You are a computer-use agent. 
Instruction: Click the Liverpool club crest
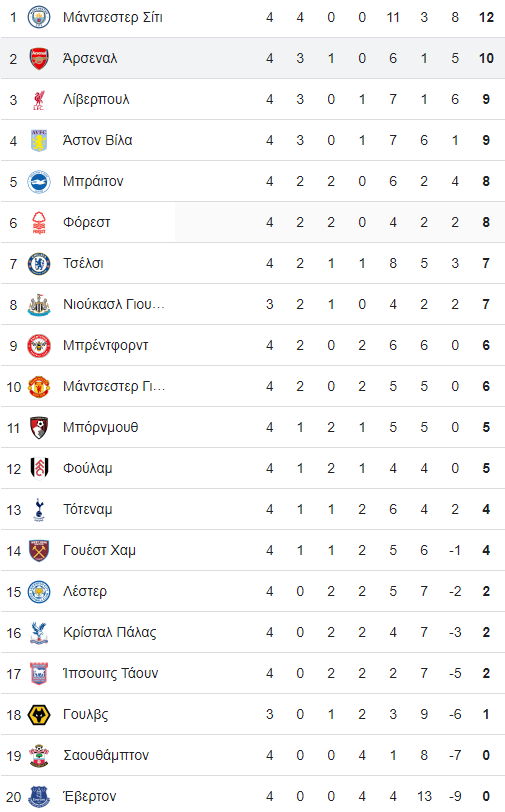(39, 99)
